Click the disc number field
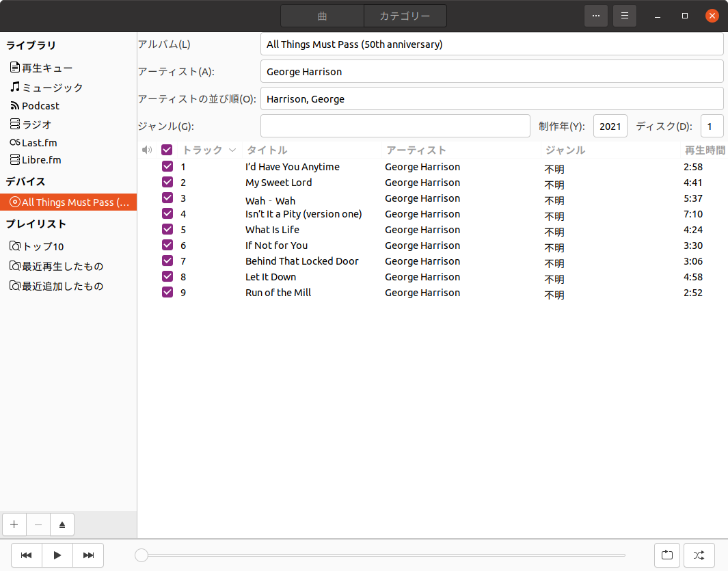728x571 pixels. coord(712,126)
